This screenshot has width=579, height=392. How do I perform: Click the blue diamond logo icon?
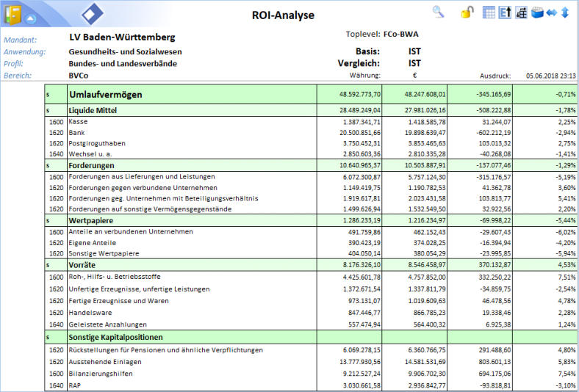(x=93, y=13)
